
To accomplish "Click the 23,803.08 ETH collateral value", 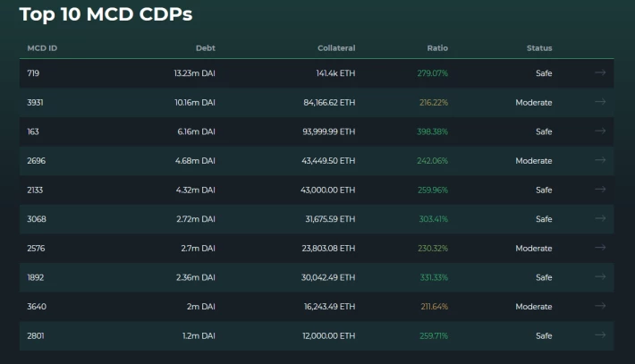I will click(328, 249).
